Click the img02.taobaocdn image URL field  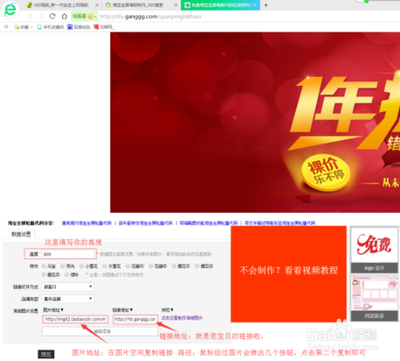[75, 319]
